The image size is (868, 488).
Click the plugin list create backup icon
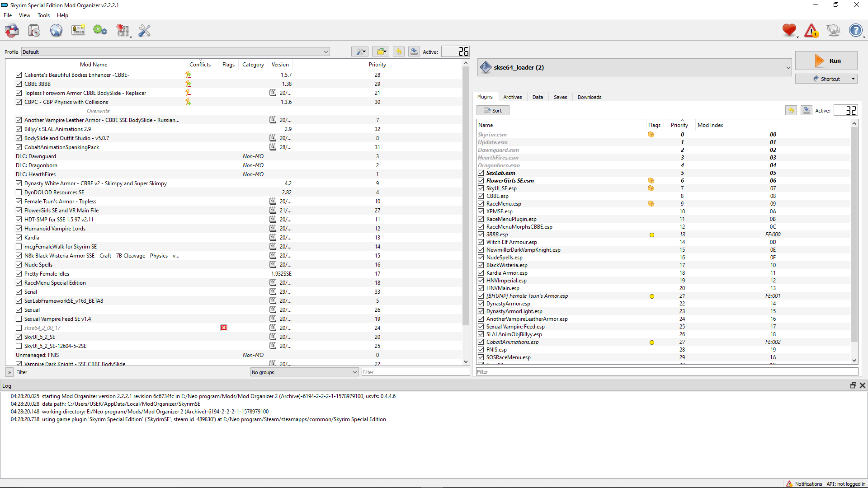[x=807, y=110]
